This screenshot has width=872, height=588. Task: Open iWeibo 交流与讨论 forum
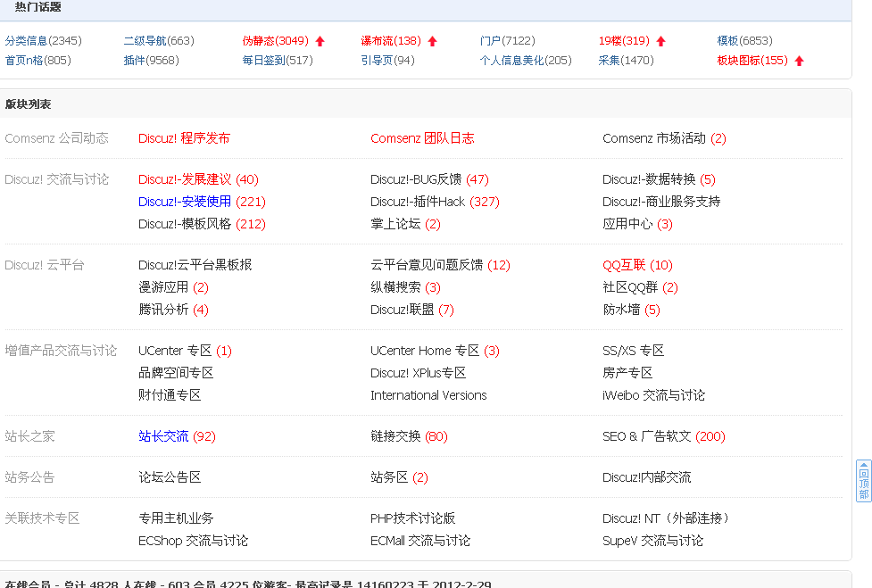(x=654, y=394)
